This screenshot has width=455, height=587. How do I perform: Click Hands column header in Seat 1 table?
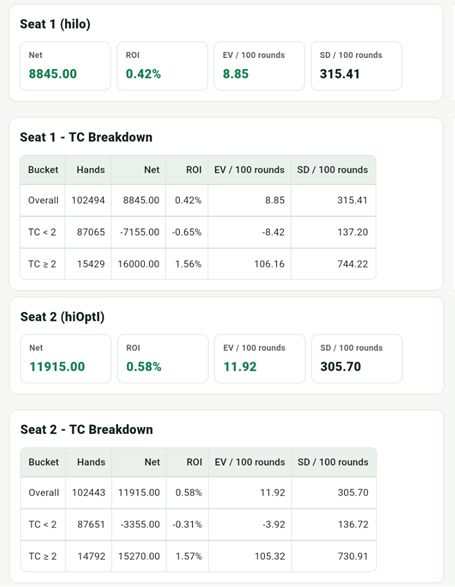click(88, 170)
